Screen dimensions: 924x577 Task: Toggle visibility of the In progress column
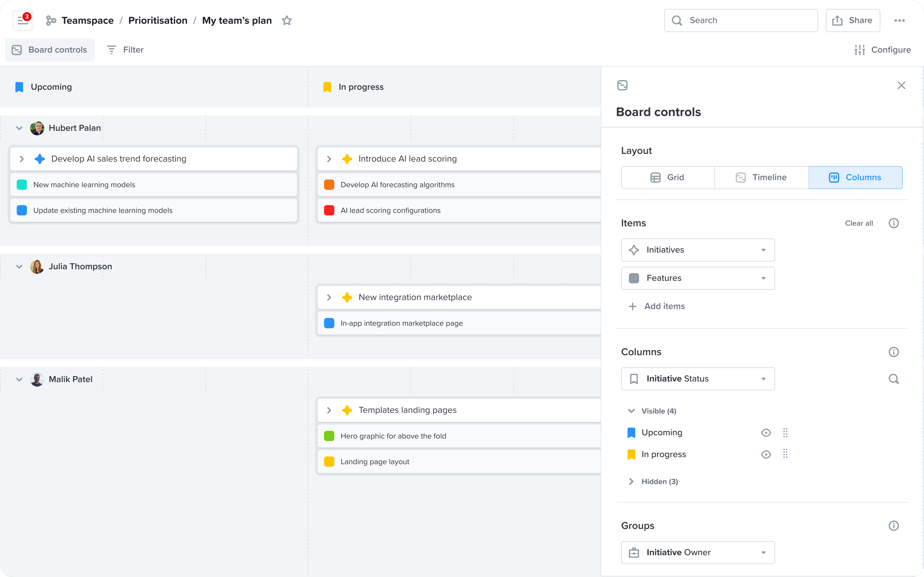point(766,454)
